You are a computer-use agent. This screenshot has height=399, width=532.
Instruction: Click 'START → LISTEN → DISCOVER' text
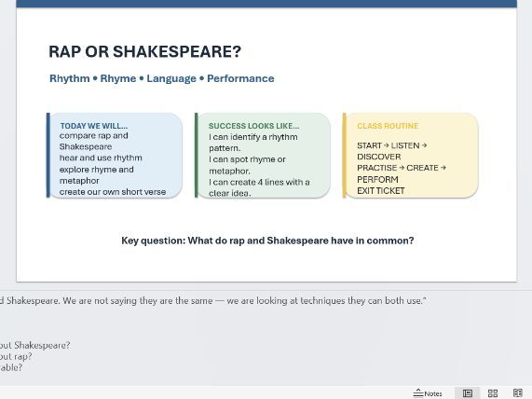(392, 151)
